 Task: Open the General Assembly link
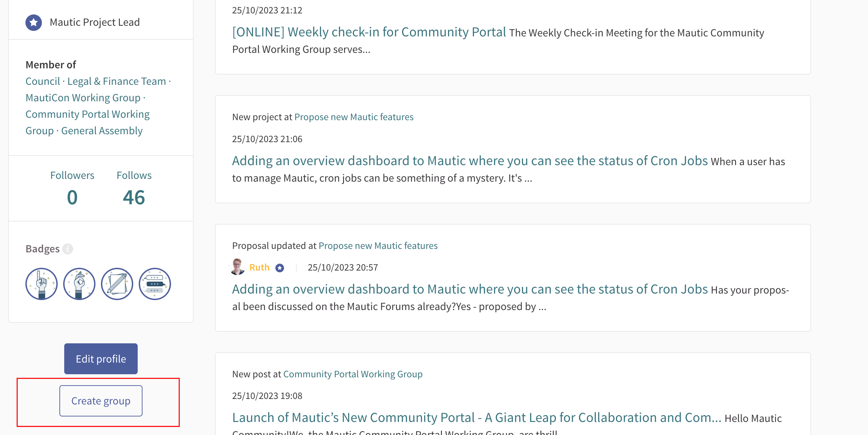click(x=102, y=131)
